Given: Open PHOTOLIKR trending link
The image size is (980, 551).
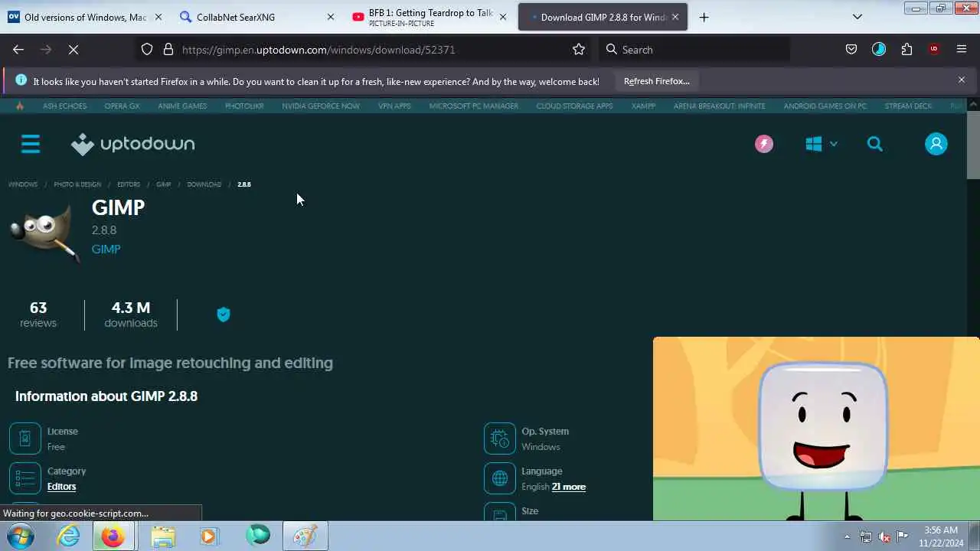Looking at the screenshot, I should click(244, 106).
